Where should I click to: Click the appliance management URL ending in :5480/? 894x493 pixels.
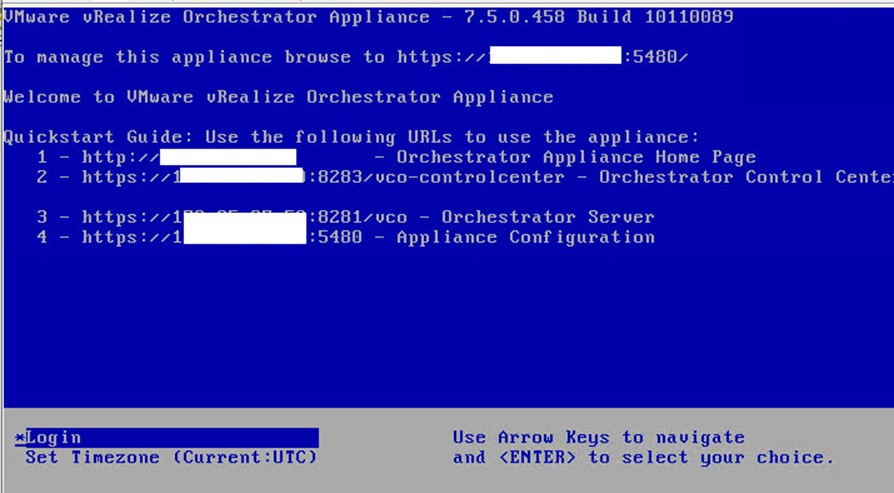point(542,56)
